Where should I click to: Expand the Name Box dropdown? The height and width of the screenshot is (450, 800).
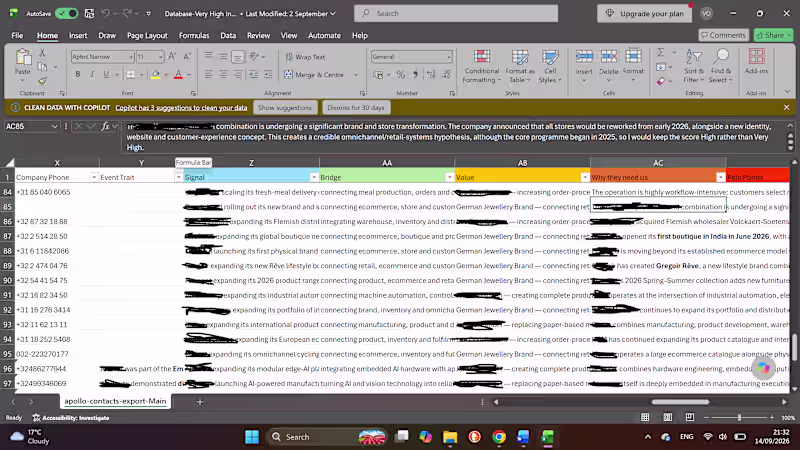click(x=54, y=126)
